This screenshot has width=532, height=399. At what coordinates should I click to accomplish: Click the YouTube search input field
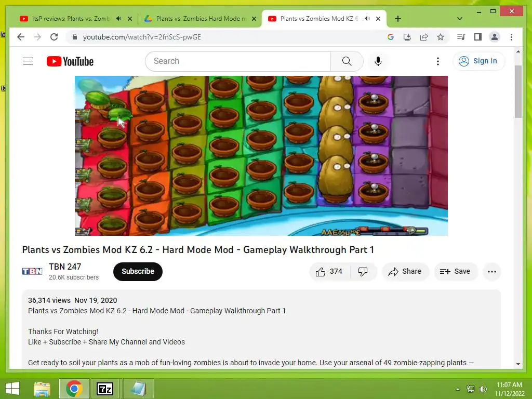tap(238, 61)
